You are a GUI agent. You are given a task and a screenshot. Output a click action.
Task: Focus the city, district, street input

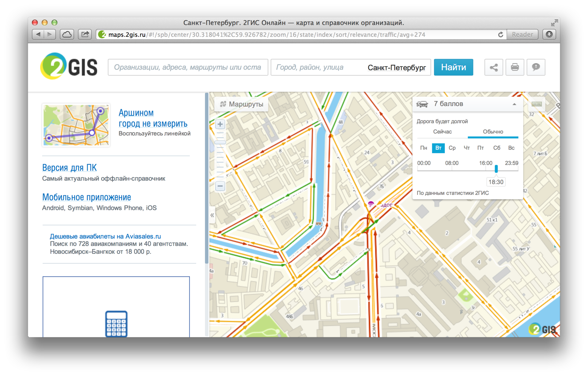[x=351, y=67]
